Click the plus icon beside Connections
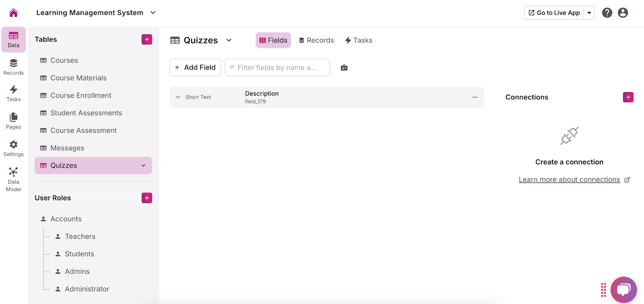644x304 pixels. [628, 97]
